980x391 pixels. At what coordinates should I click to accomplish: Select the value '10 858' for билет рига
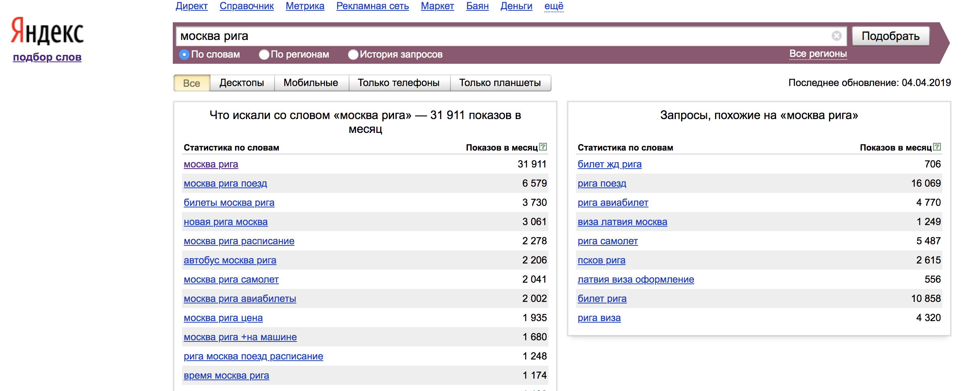click(926, 299)
